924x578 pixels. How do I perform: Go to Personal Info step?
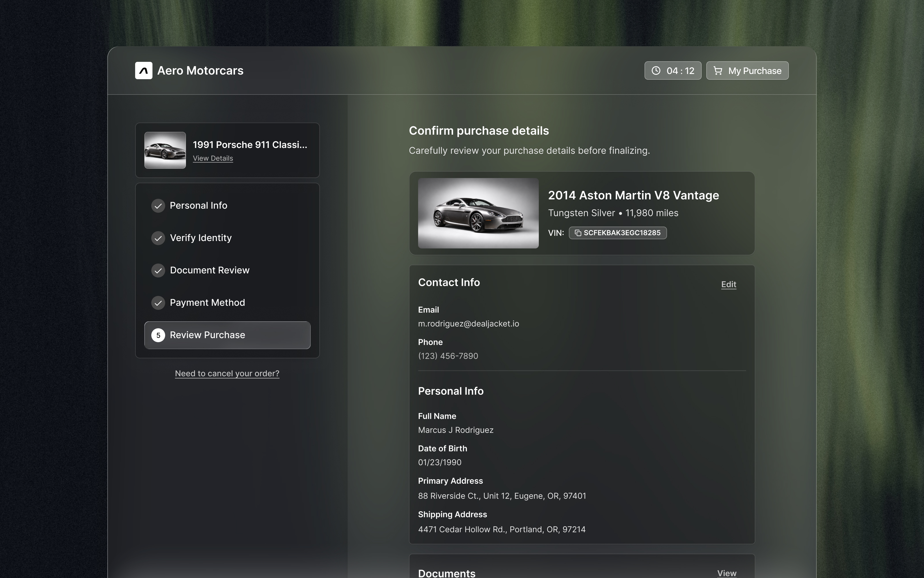tap(227, 206)
